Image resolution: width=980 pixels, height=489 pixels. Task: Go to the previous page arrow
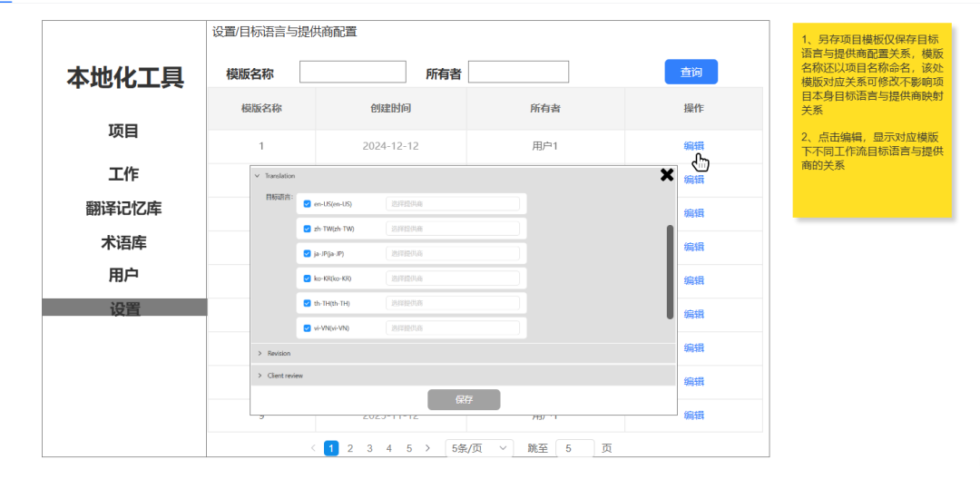313,448
